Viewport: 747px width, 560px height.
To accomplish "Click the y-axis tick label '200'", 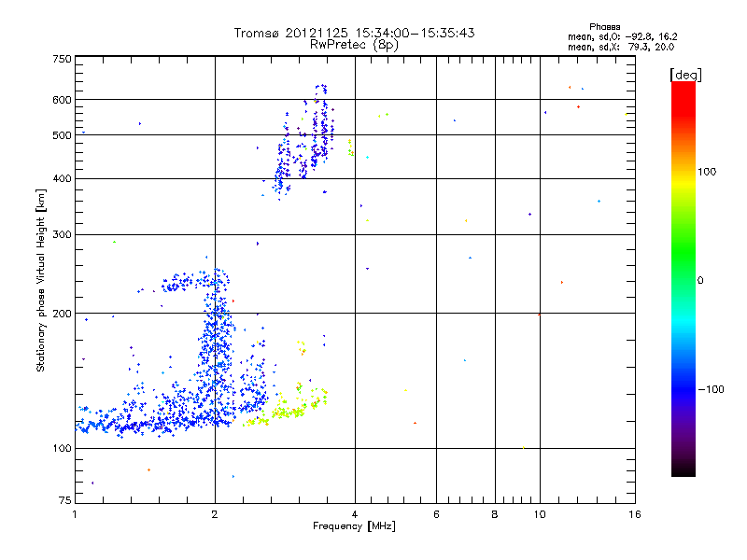I will (x=62, y=314).
